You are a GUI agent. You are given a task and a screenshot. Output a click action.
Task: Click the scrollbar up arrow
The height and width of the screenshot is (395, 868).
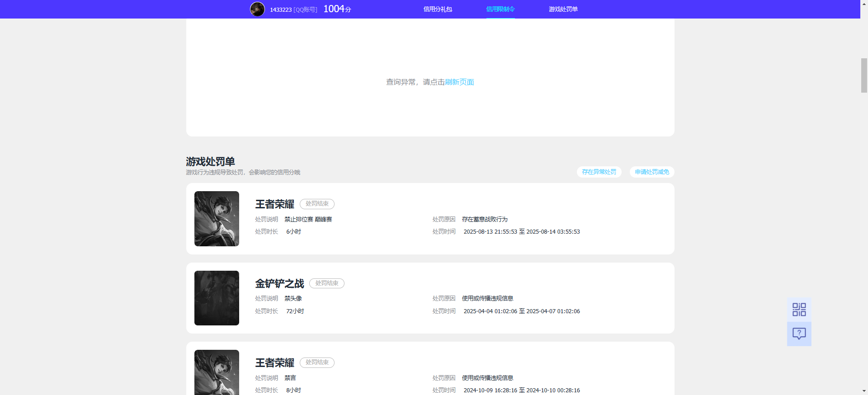pos(864,4)
